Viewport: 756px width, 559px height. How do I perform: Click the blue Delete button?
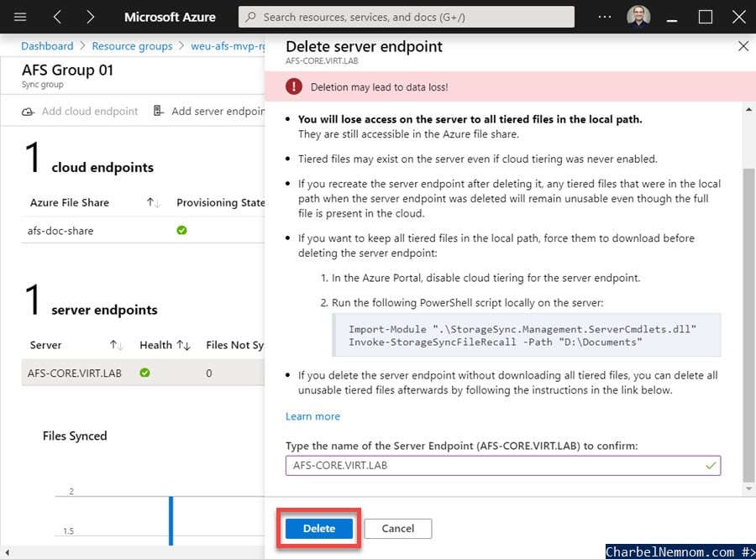tap(318, 529)
